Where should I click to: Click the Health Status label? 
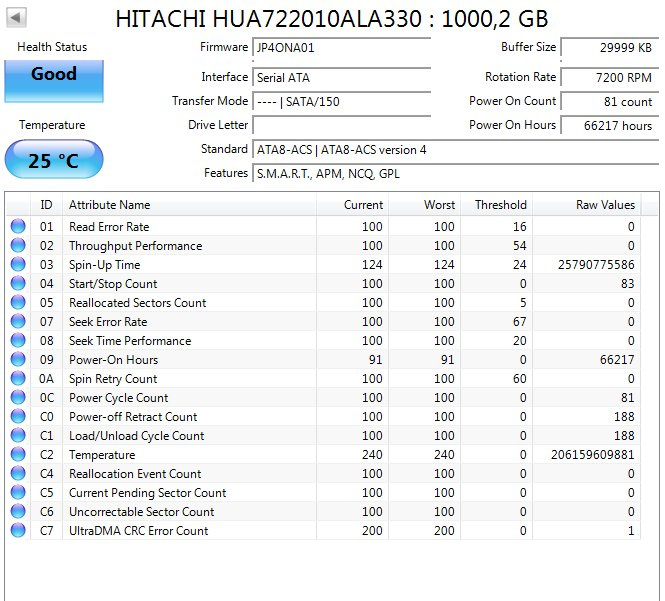[x=52, y=47]
